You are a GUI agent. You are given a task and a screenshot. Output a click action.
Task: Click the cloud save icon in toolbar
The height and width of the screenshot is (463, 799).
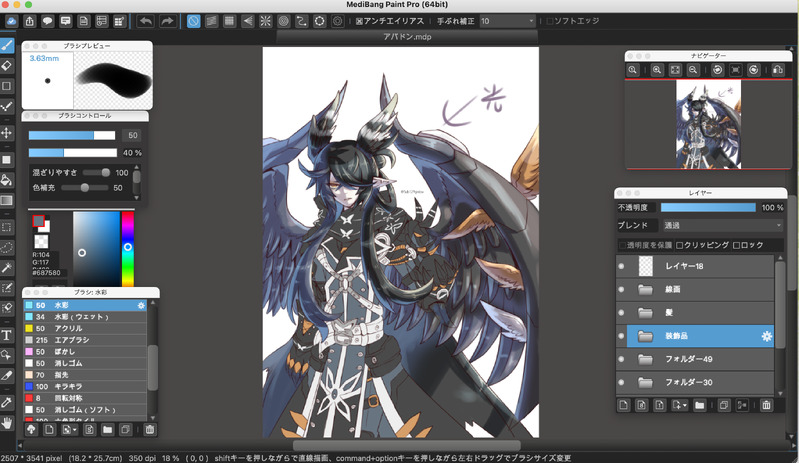coord(12,21)
